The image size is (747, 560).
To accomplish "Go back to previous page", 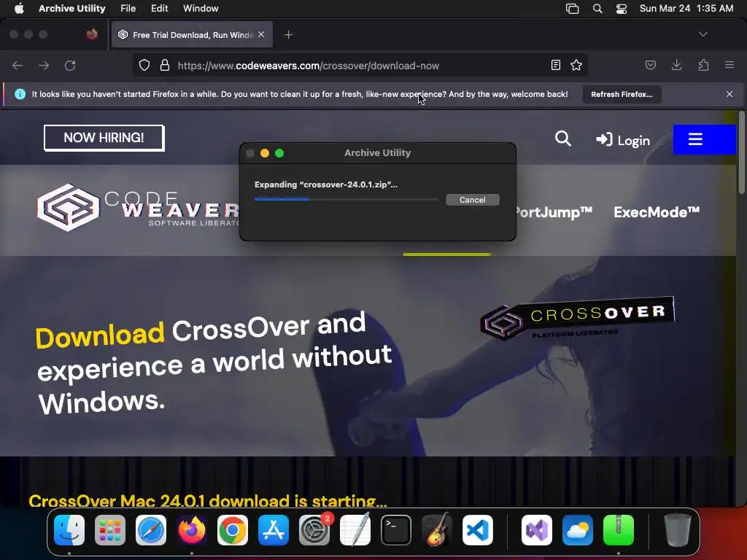I will (18, 65).
